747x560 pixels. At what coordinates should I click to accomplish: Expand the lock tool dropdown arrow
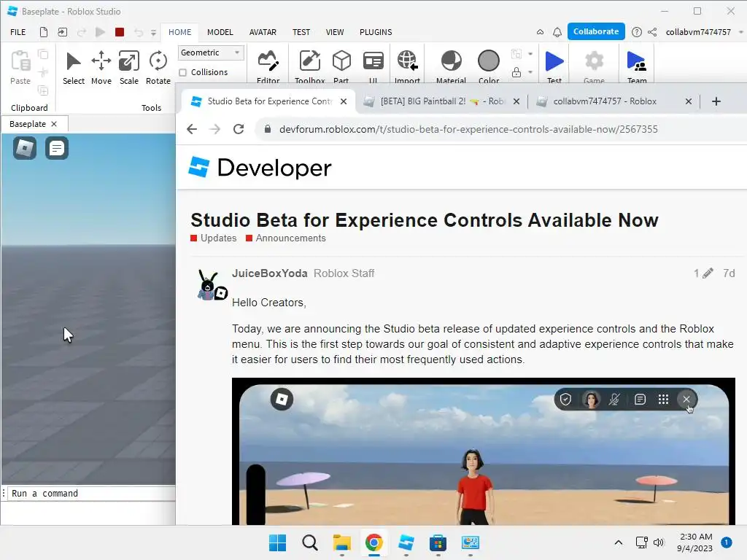[530, 72]
